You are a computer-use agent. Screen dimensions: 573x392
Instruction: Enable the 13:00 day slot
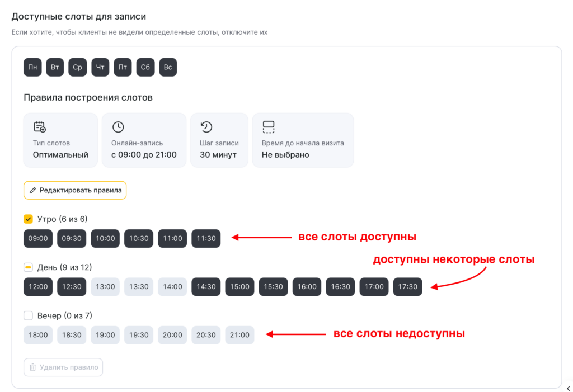point(105,286)
